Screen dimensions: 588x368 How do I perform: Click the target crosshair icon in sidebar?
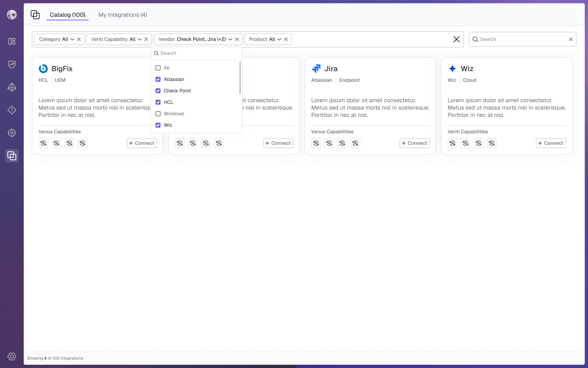click(x=12, y=133)
